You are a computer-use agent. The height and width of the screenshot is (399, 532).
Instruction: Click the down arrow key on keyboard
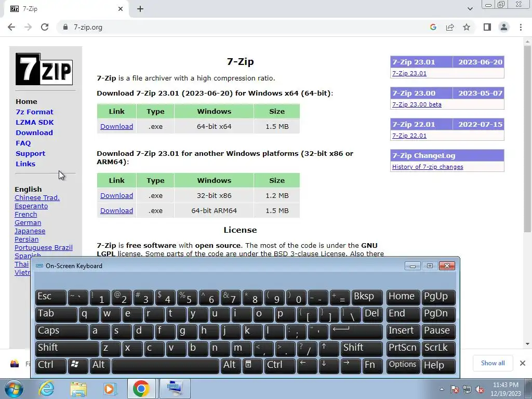[x=328, y=366]
